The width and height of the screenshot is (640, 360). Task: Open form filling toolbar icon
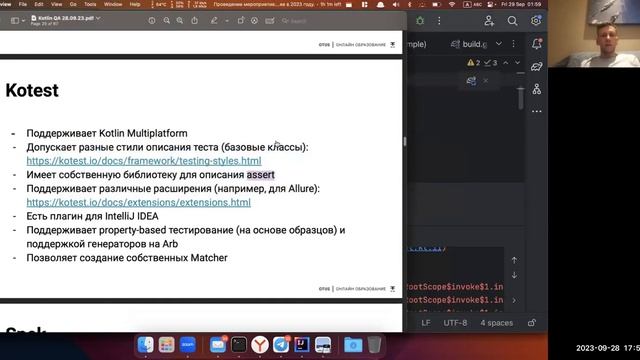coord(270,20)
